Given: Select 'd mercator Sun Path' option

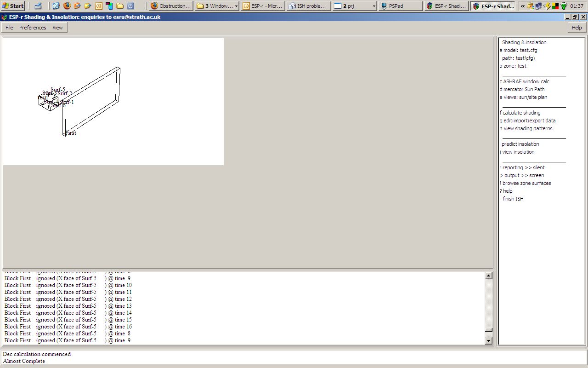Looking at the screenshot, I should 522,89.
